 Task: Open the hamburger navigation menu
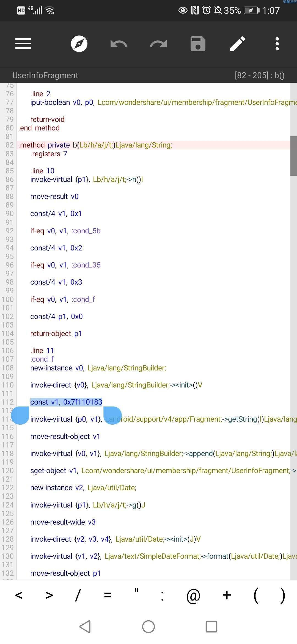point(23,44)
